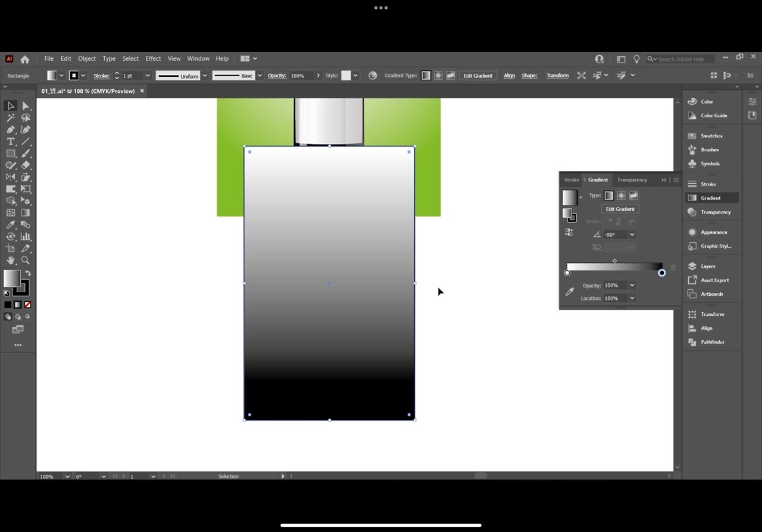Open the gradient stop Opacity dropdown
This screenshot has height=532, width=762.
[x=632, y=285]
